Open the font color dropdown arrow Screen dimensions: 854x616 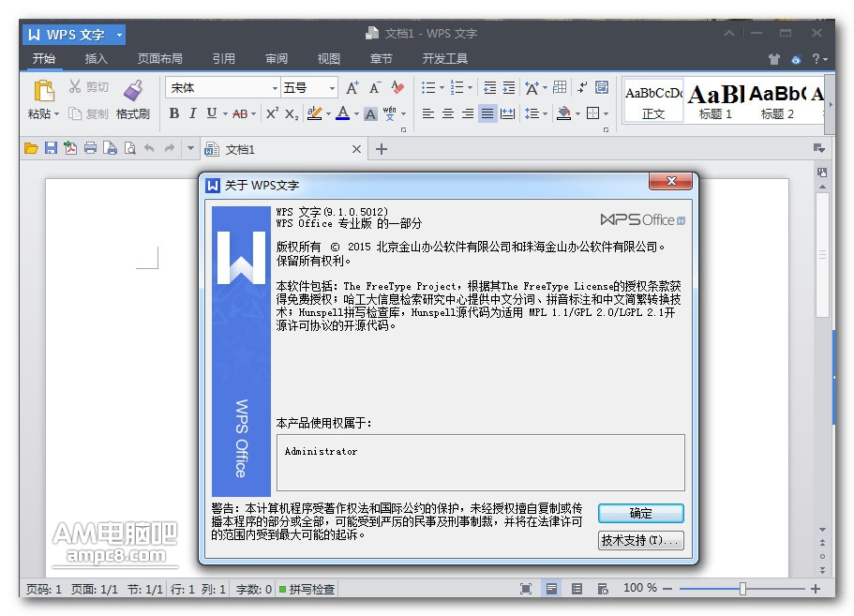click(x=357, y=113)
